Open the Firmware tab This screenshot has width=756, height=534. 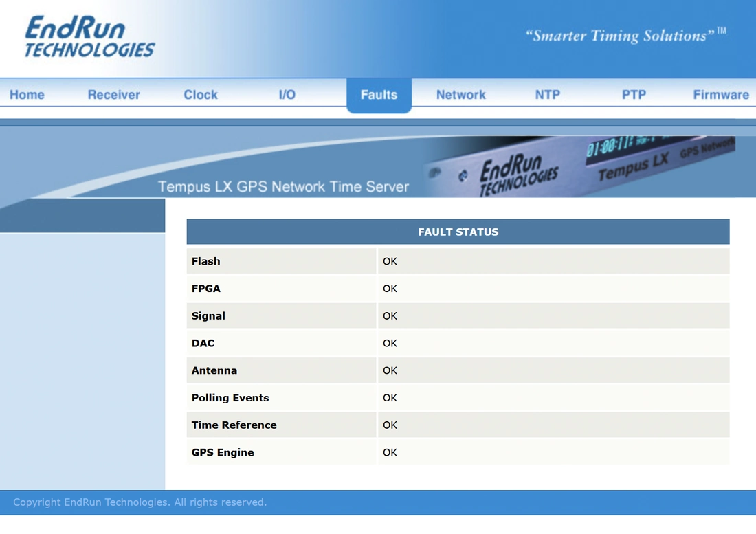721,95
